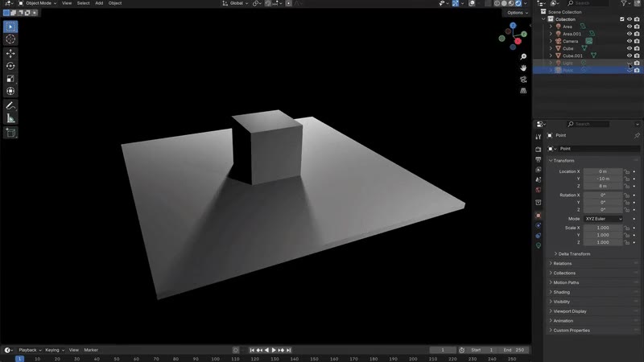Open the View menu in viewport header
This screenshot has height=362, width=644.
(67, 3)
